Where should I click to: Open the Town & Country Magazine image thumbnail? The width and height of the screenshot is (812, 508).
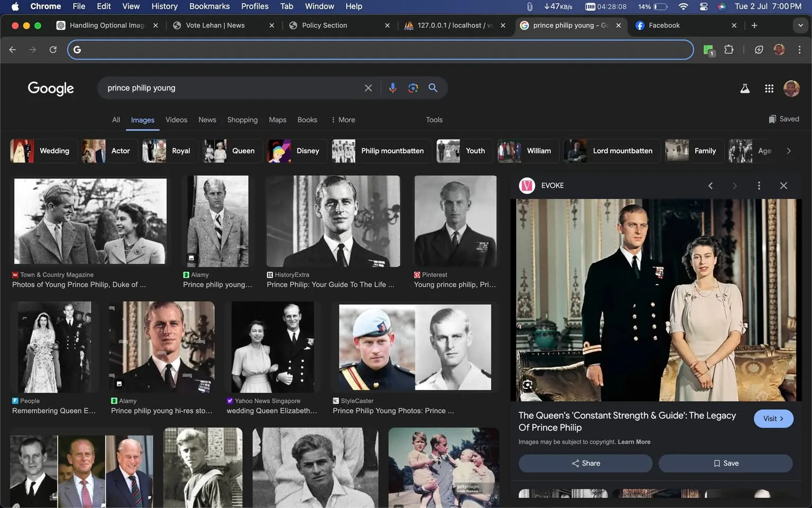coord(90,221)
